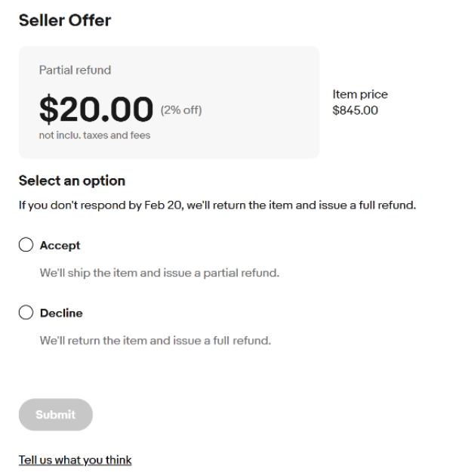Click the description text under Decline
Viewport: 459px width, 476px height.
tap(155, 340)
